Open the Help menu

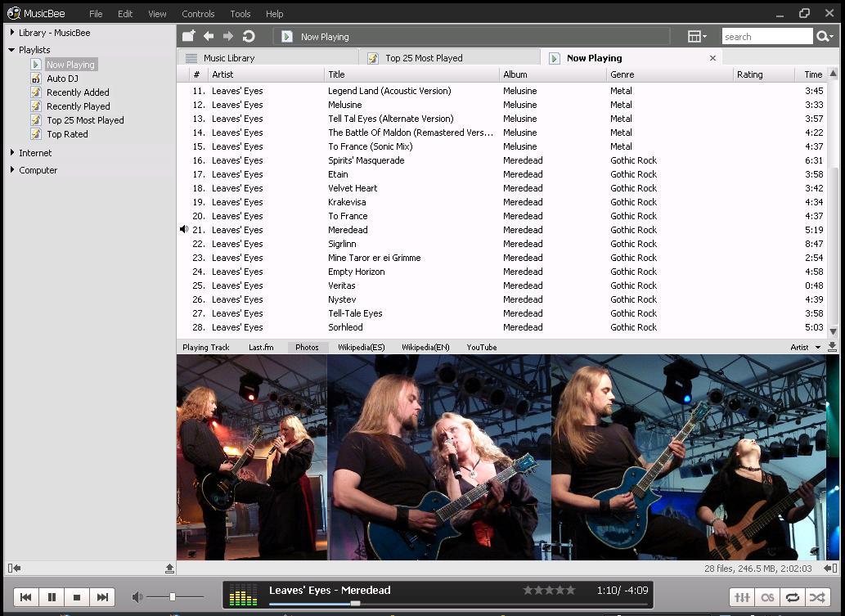[274, 13]
